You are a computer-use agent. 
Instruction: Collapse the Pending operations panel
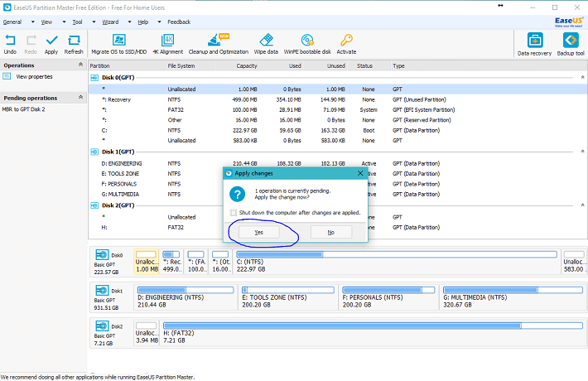(x=80, y=98)
